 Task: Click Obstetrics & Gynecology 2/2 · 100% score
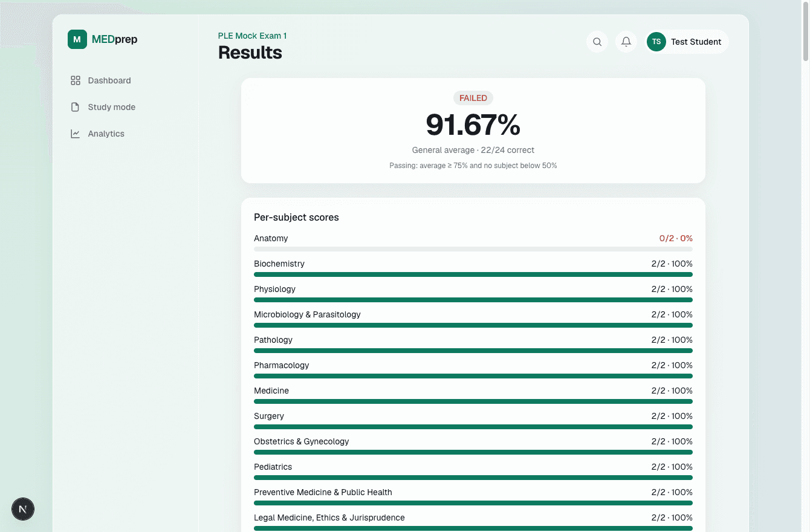pos(672,441)
